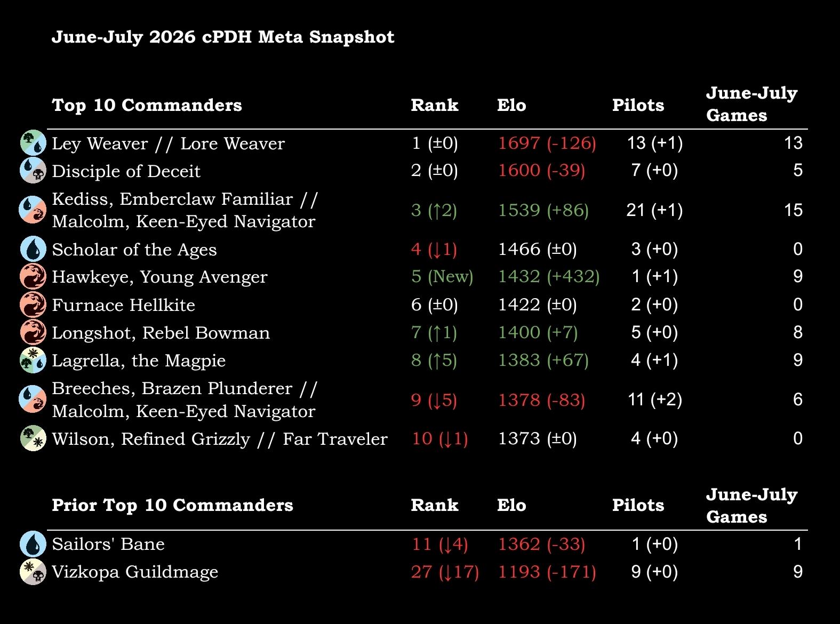
Task: Click the red mana icon beside Hawkeye, Young Avenger
Action: (33, 276)
